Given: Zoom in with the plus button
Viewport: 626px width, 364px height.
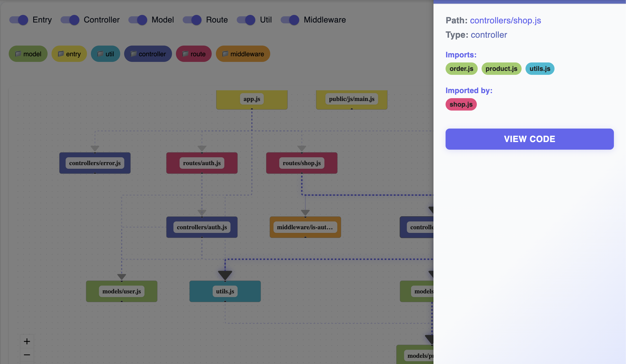Looking at the screenshot, I should coord(27,341).
